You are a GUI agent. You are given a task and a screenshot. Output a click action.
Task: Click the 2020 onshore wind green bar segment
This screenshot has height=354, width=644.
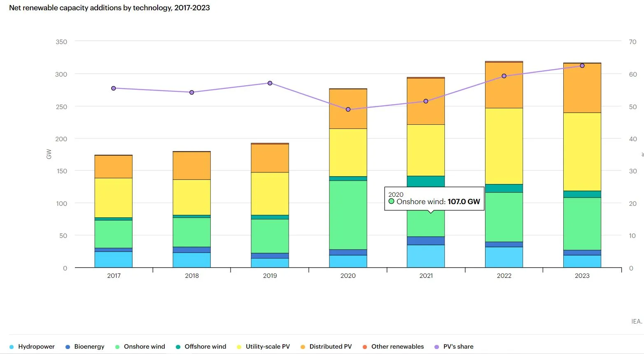(x=348, y=215)
